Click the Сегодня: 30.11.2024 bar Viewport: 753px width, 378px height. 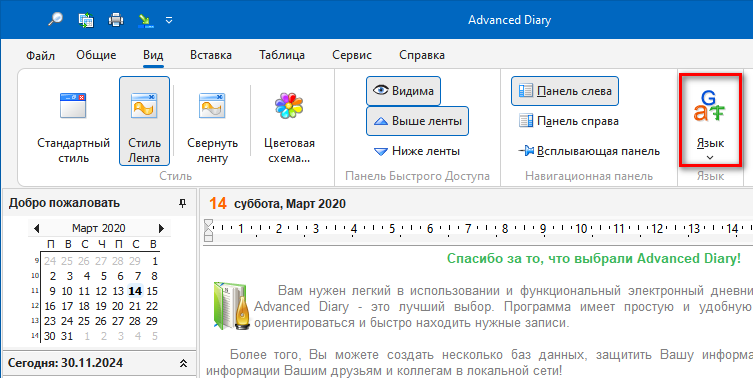click(99, 363)
